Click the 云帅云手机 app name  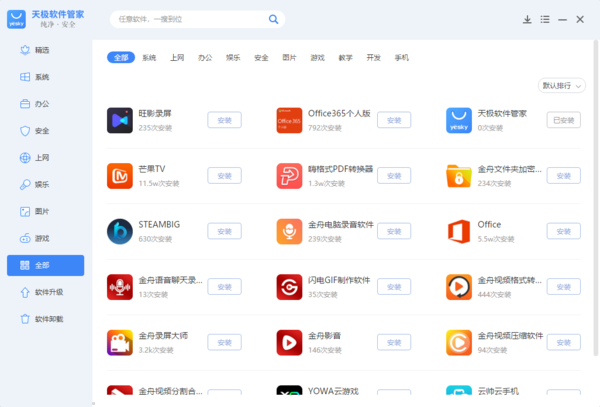click(x=498, y=391)
